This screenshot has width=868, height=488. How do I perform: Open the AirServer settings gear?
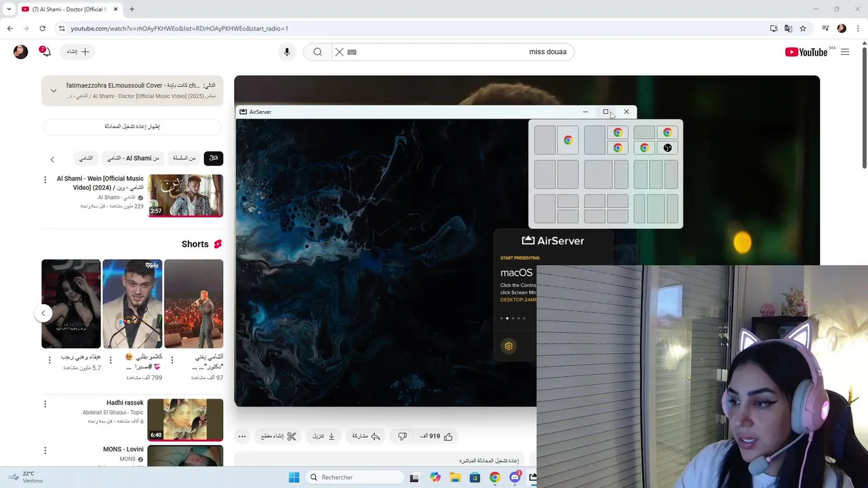tap(509, 346)
